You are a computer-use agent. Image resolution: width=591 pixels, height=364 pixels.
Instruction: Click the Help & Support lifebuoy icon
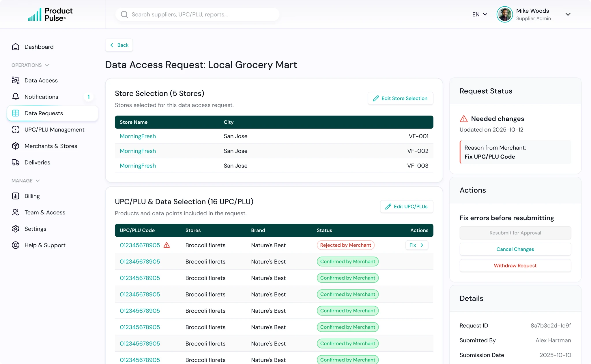(x=16, y=245)
